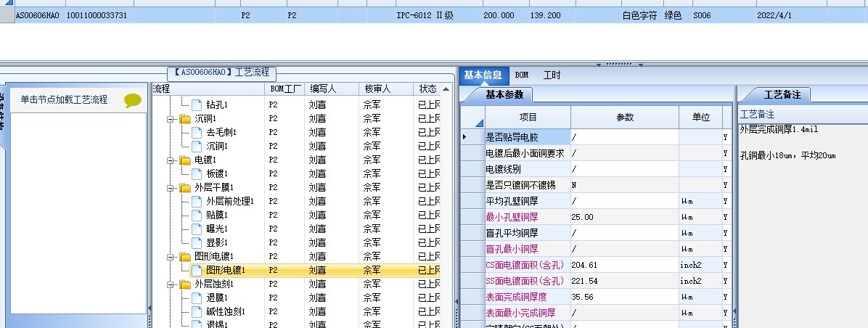Click the 最小孔壁铜厚 value 25.00
The height and width of the screenshot is (328, 868).
click(x=624, y=218)
